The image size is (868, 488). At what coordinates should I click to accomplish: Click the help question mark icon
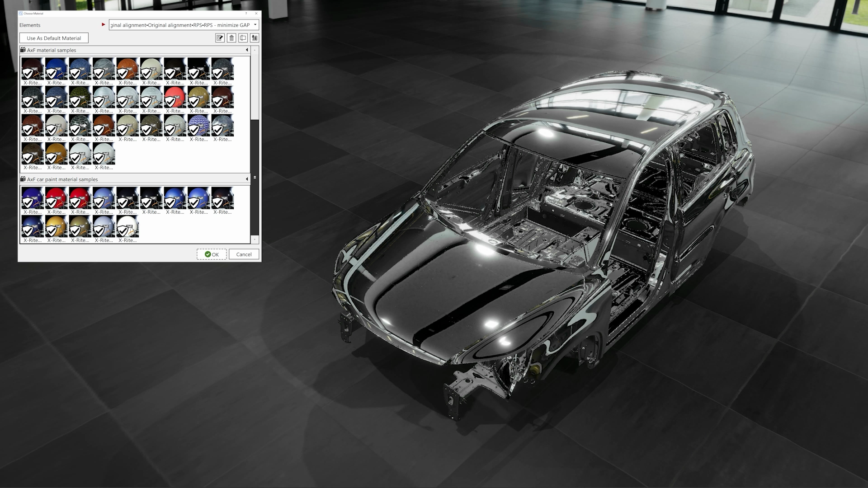pos(246,14)
